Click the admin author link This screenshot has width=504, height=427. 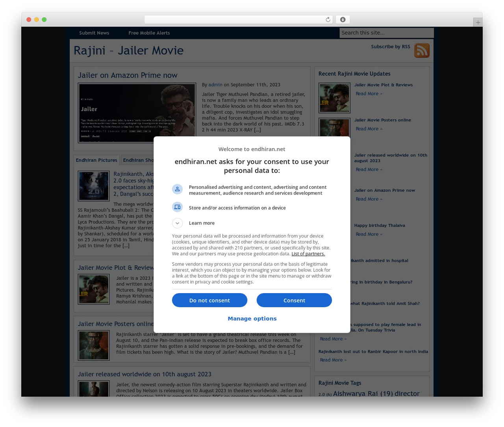coord(215,85)
